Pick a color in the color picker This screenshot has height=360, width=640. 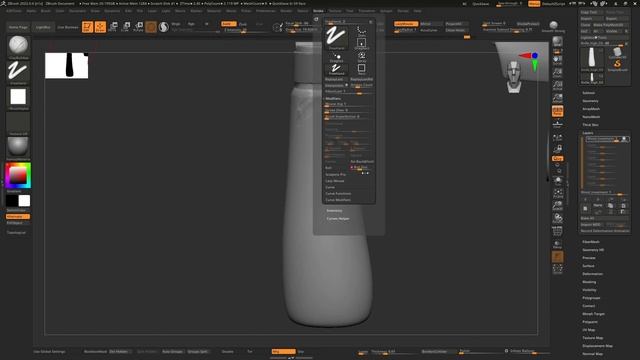18,176
